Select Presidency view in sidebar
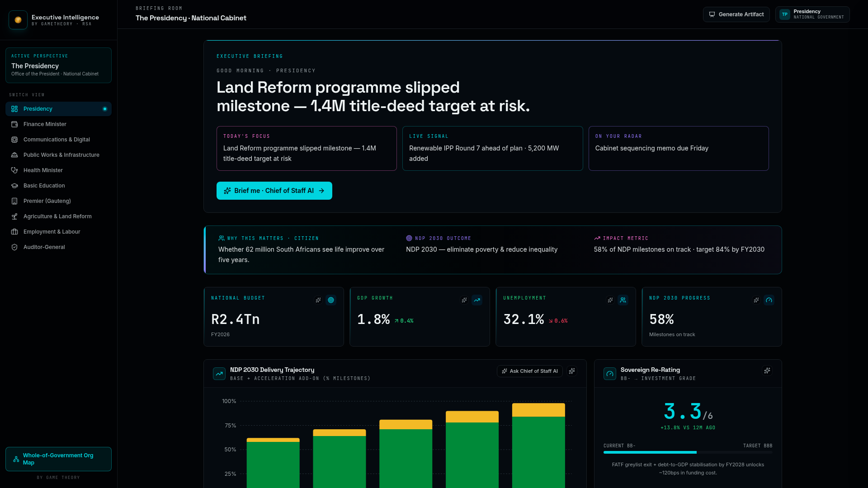 click(x=58, y=109)
